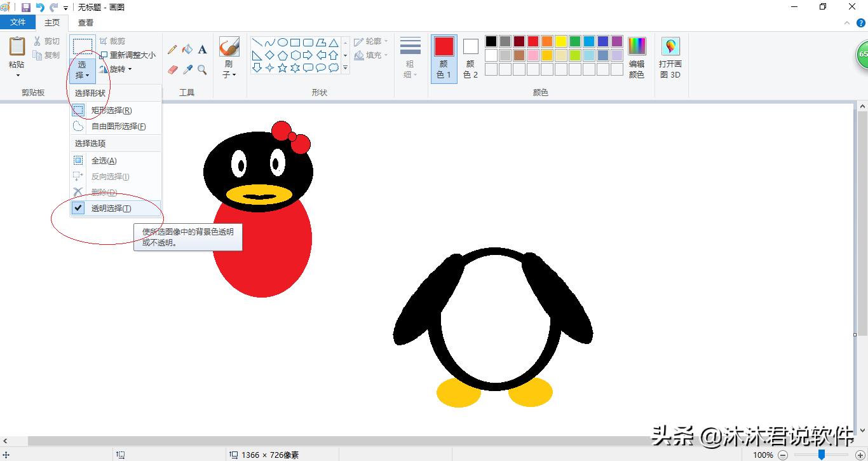868x461 pixels.
Task: Switch to the View (查看) tab
Action: 86,23
